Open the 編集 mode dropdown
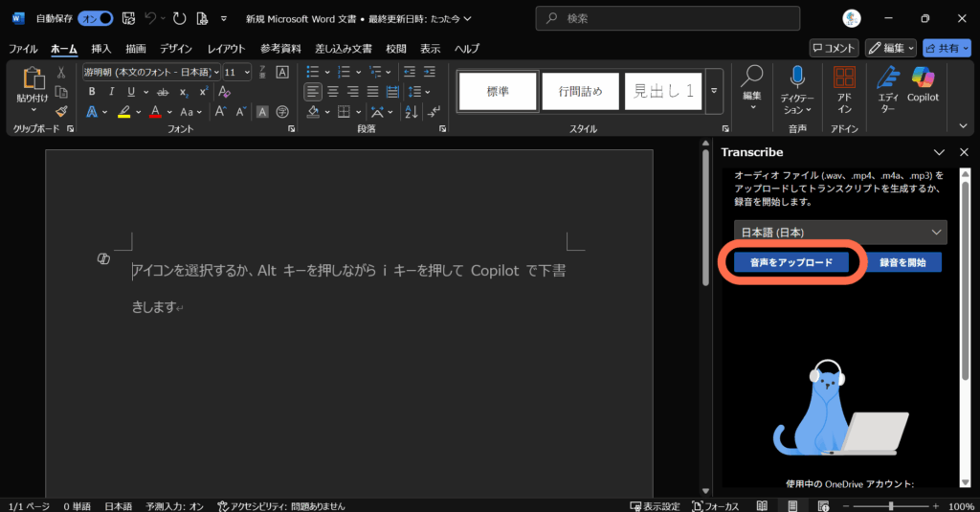Image resolution: width=980 pixels, height=512 pixels. click(891, 48)
